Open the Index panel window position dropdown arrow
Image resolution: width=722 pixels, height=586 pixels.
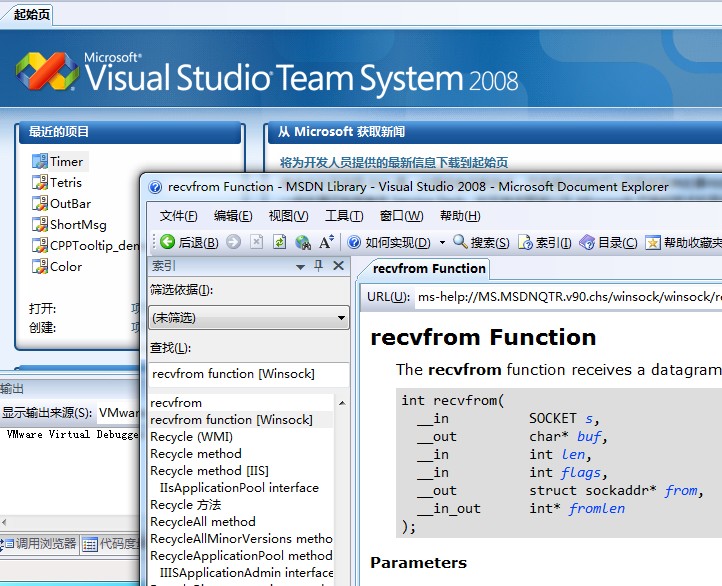(300, 267)
